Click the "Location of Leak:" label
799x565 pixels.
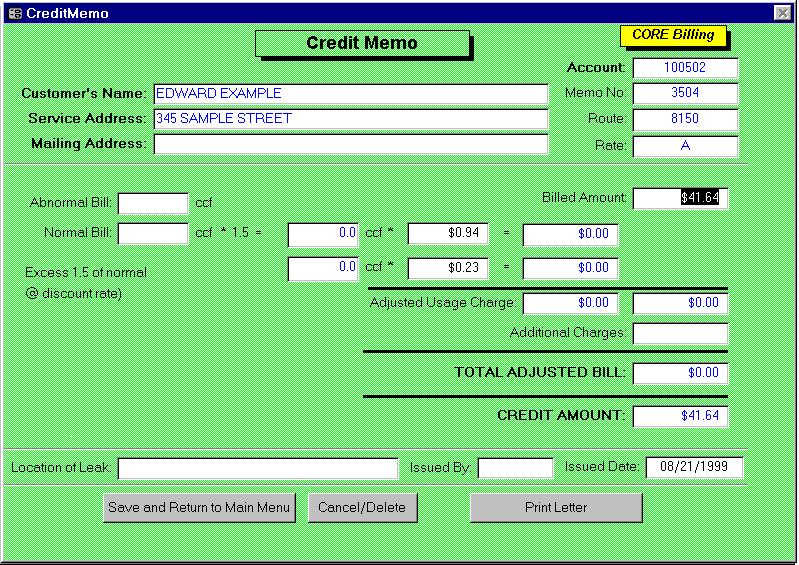click(61, 468)
